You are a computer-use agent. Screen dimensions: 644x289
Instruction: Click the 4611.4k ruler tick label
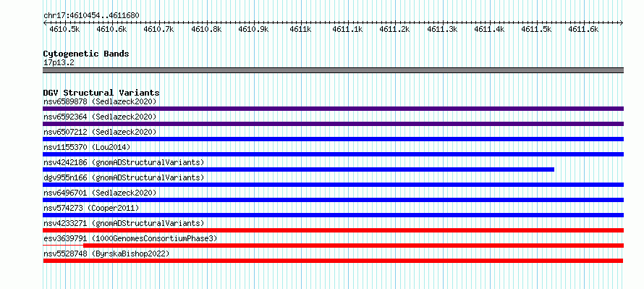(490, 29)
